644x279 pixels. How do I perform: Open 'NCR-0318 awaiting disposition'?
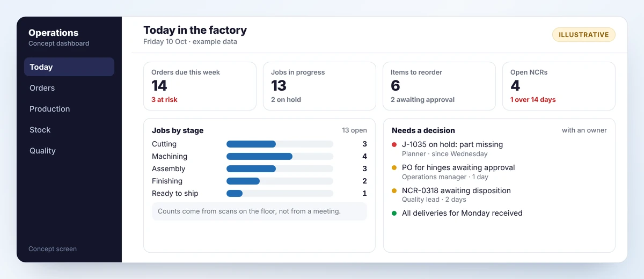(456, 190)
